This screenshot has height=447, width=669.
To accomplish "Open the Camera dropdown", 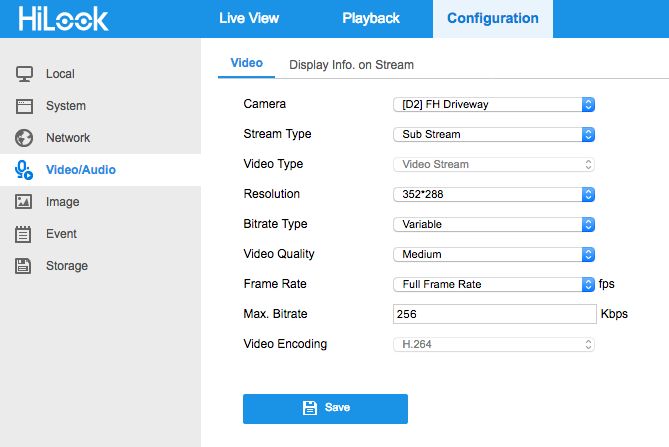I will pyautogui.click(x=493, y=104).
